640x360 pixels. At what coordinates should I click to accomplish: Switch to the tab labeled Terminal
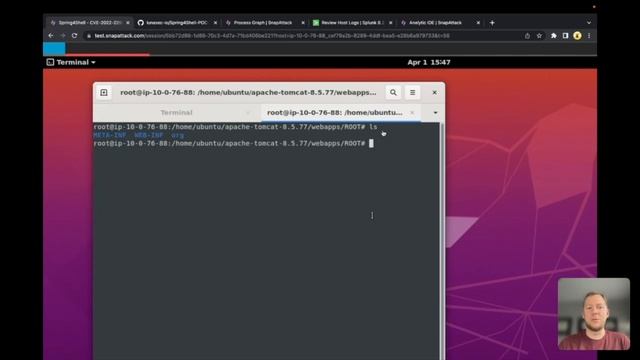click(177, 113)
